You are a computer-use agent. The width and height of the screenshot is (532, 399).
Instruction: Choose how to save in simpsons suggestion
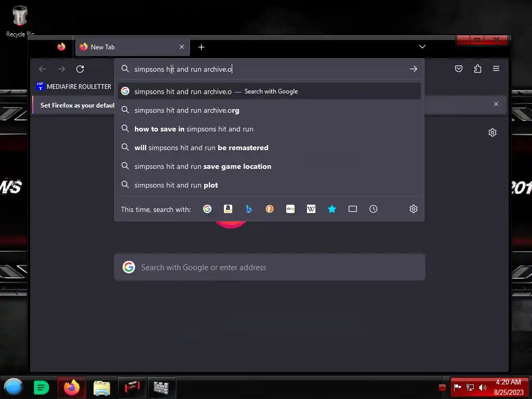(269, 129)
